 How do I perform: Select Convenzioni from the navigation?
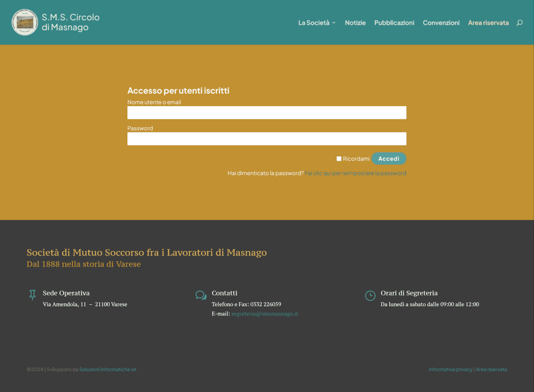[441, 23]
